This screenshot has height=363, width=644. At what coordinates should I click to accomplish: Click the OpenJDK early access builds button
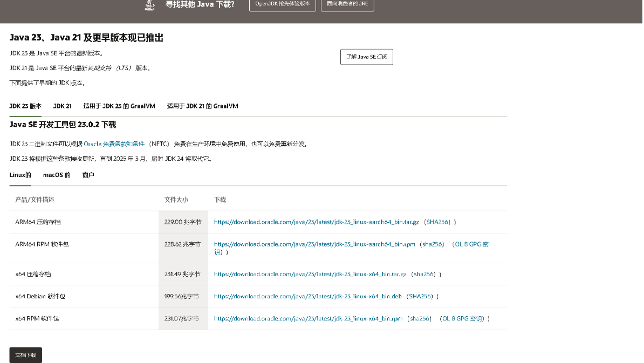coord(282,4)
